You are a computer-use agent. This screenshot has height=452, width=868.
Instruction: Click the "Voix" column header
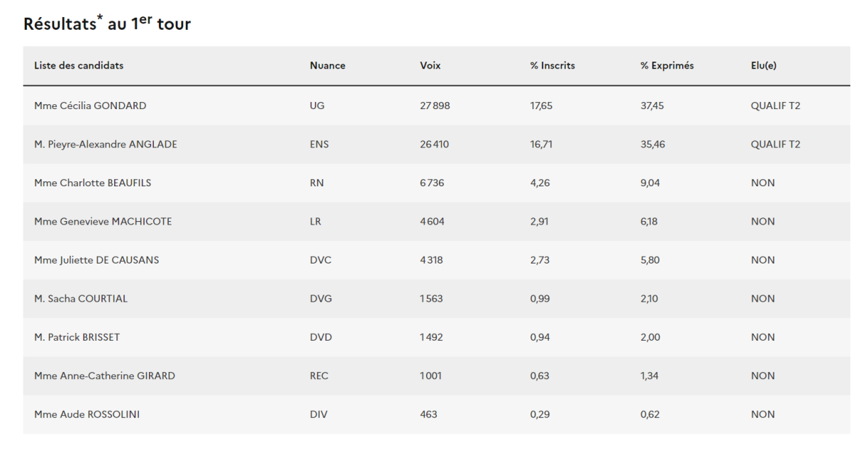(x=430, y=66)
